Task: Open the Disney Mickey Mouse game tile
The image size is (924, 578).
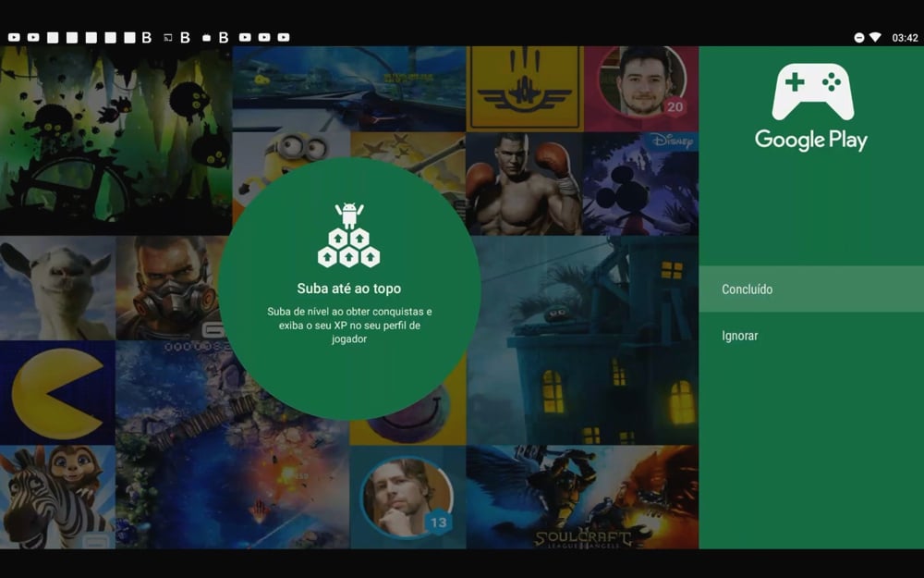Action: 640,183
